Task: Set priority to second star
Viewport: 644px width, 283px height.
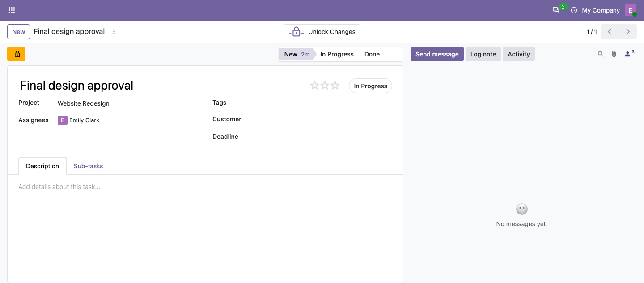Action: click(x=325, y=85)
